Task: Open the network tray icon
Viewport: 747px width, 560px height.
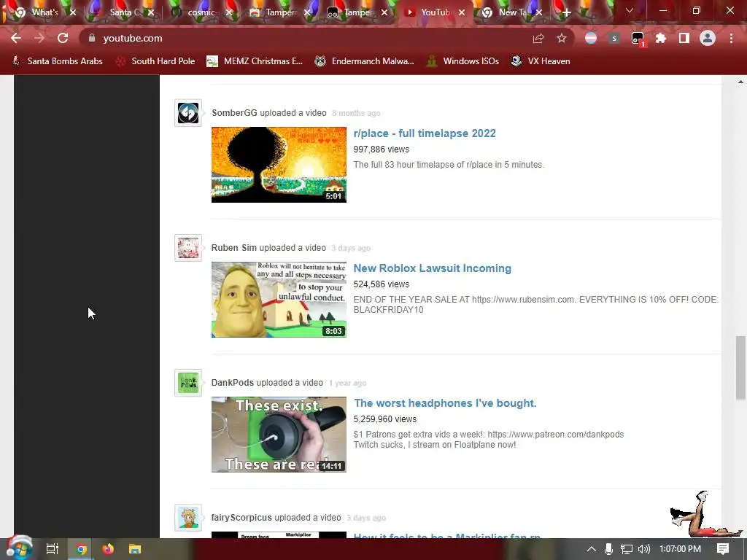Action: click(627, 549)
